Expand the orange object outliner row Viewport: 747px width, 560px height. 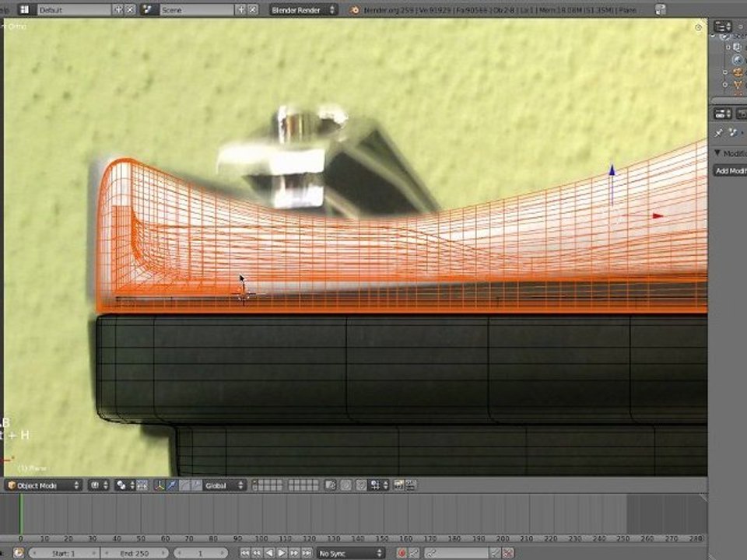click(725, 72)
